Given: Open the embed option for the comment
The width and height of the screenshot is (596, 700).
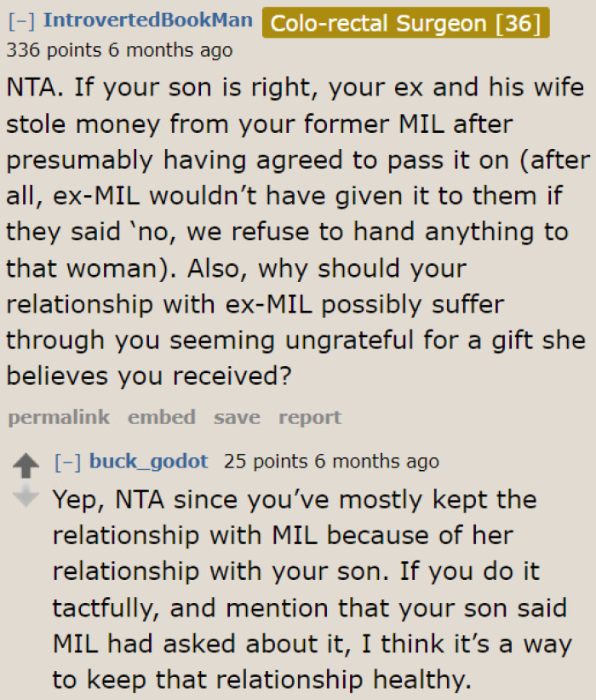Looking at the screenshot, I should tap(162, 417).
